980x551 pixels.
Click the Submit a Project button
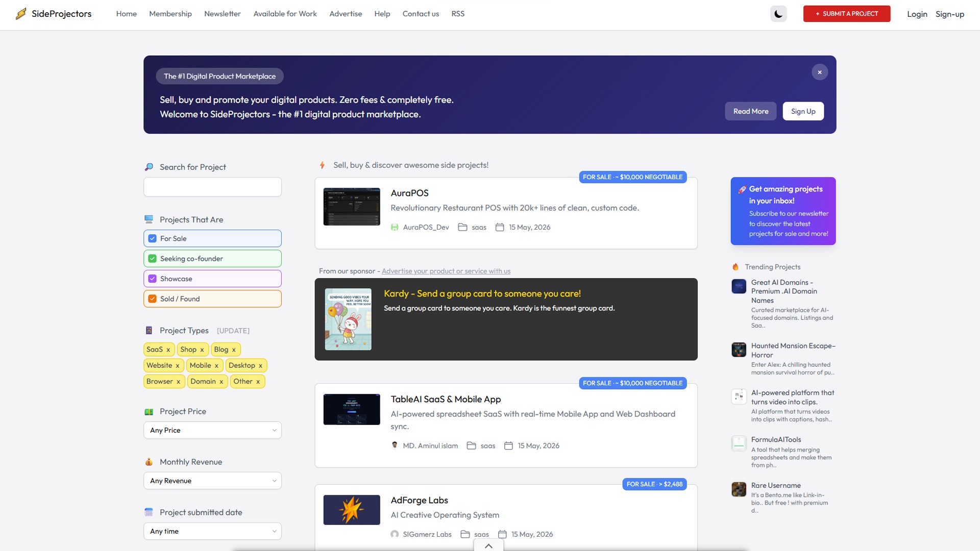(x=847, y=14)
